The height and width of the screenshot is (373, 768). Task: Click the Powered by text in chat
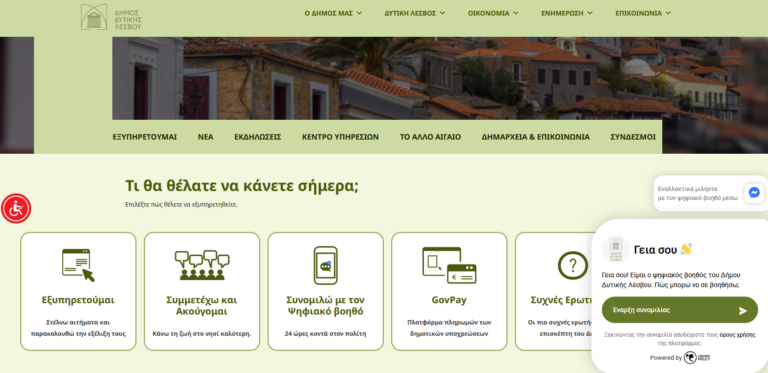click(666, 358)
